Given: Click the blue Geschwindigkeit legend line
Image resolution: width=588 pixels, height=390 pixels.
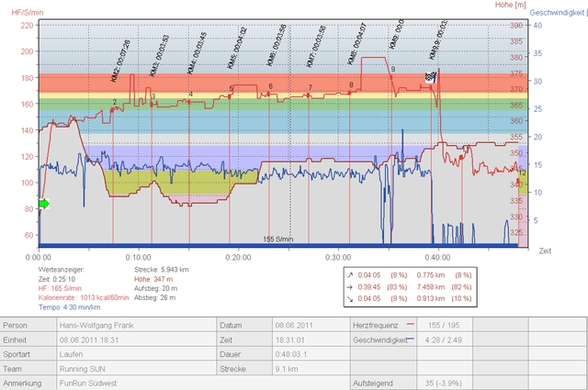Looking at the screenshot, I should tap(411, 340).
